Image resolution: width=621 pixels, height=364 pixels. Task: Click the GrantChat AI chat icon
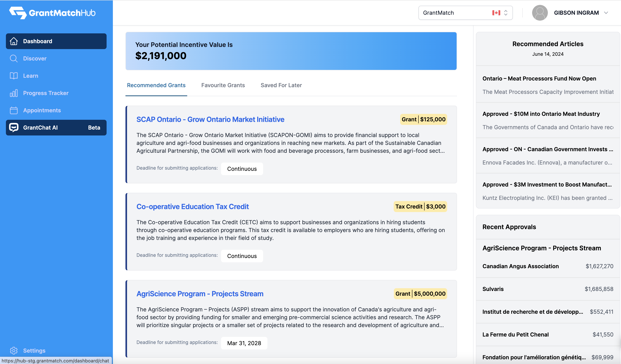14,127
